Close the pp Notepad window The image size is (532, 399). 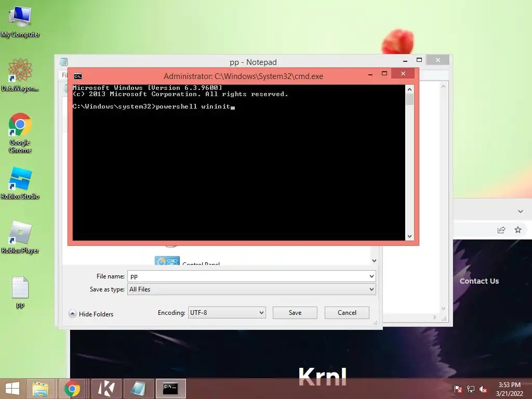(437, 60)
